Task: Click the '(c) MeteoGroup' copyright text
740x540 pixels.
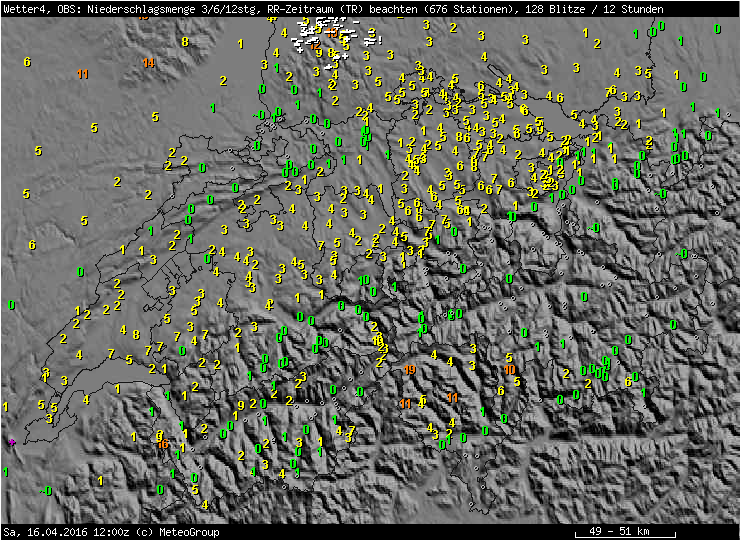Action: (178, 532)
